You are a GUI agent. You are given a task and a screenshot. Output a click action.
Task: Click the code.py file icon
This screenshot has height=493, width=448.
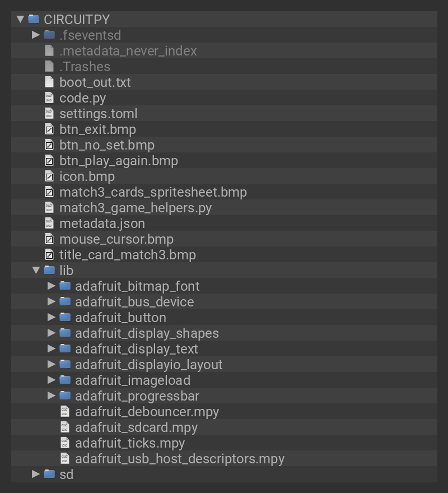49,97
